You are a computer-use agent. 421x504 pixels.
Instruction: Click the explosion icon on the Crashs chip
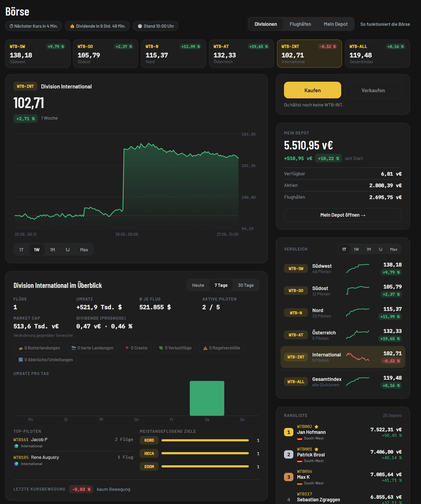coord(127,348)
